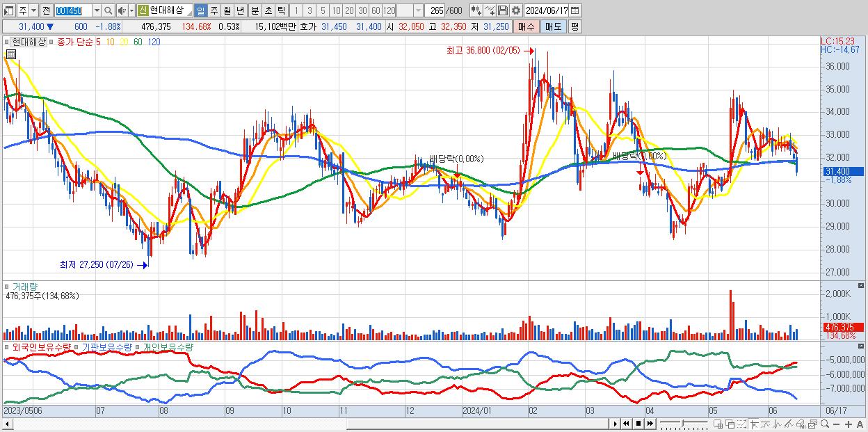Select the 30 interval tab
This screenshot has width=868, height=432.
tap(362, 10)
